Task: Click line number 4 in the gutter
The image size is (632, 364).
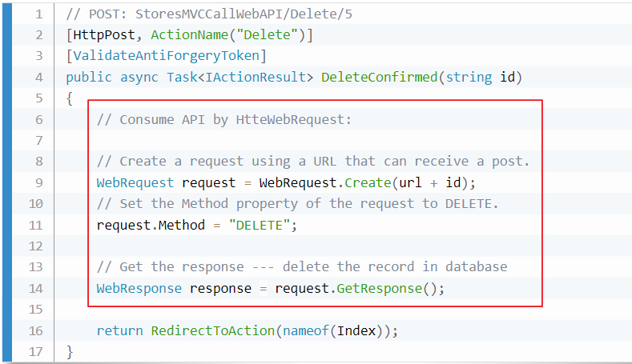Action: point(39,78)
